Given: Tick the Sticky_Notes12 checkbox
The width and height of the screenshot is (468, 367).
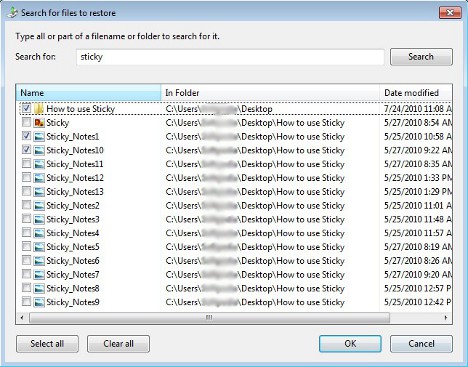Looking at the screenshot, I should tap(26, 177).
